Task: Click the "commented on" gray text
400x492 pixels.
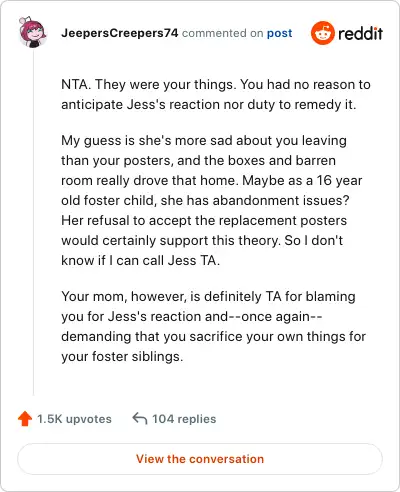Action: (x=222, y=33)
